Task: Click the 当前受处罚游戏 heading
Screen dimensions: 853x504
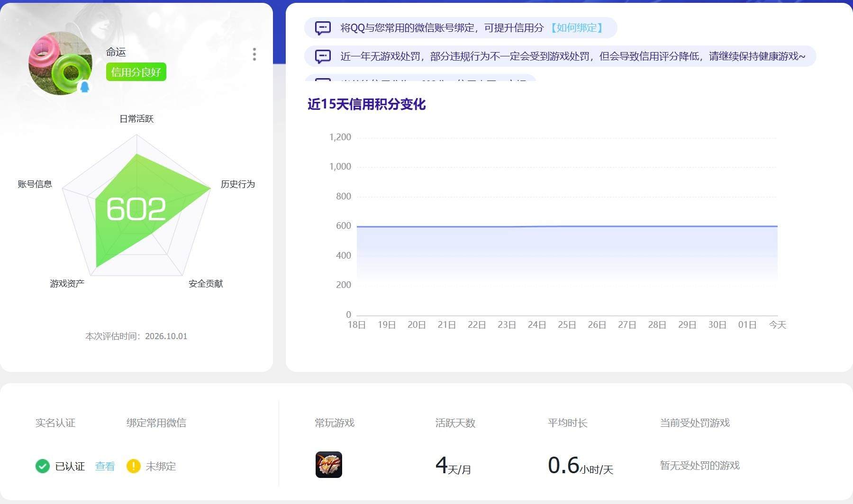Action: (695, 423)
